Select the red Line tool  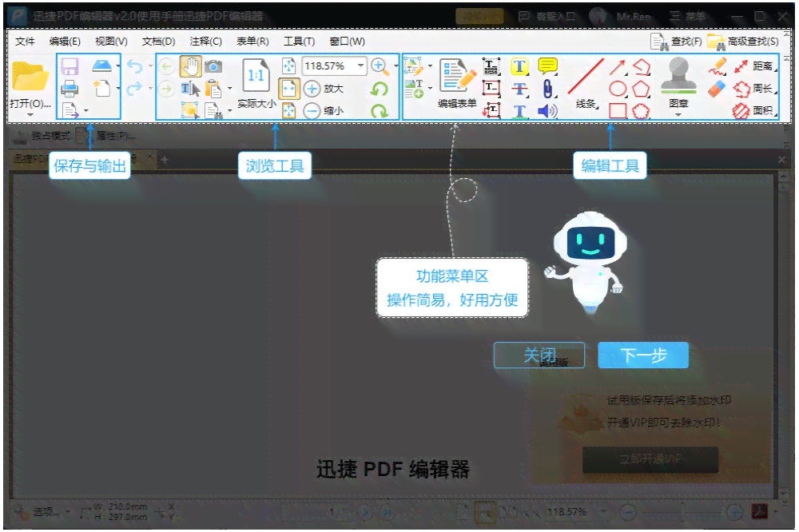click(x=586, y=77)
